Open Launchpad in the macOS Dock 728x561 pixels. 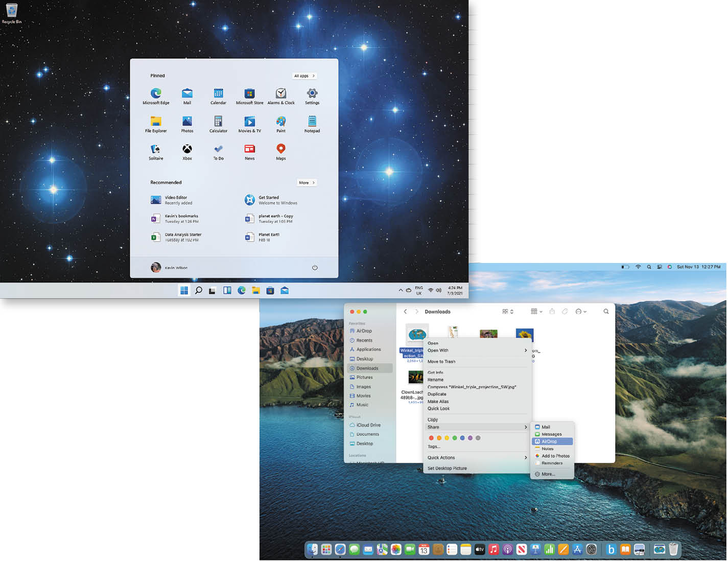point(326,549)
